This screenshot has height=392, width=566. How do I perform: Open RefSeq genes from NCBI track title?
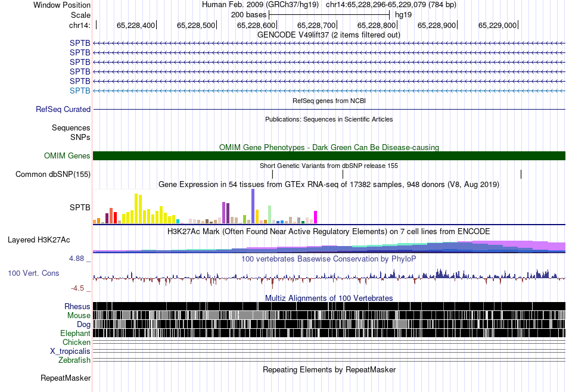329,101
